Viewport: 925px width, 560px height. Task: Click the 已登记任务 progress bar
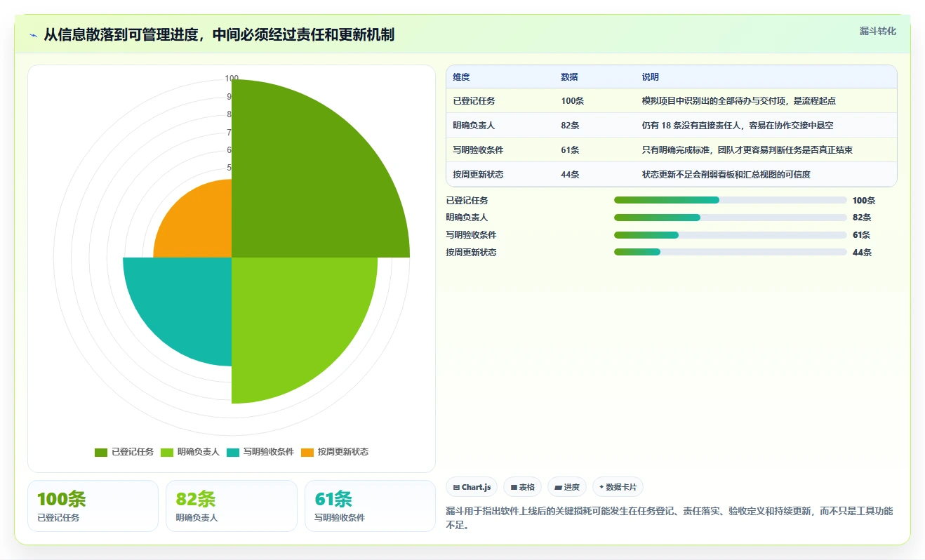(x=730, y=200)
